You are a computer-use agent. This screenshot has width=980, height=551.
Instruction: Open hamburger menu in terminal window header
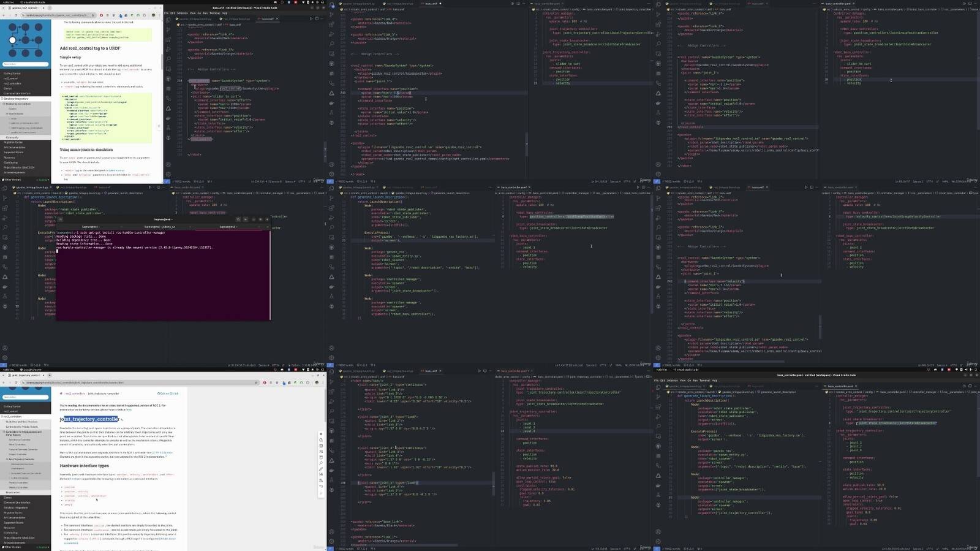(x=246, y=219)
